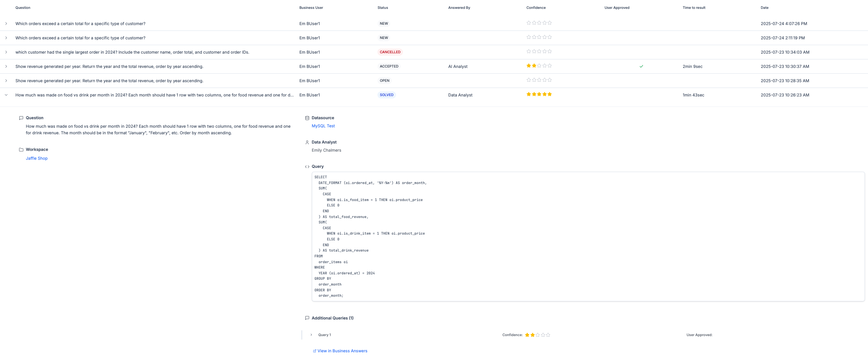Click View in Business Answers link

[342, 351]
